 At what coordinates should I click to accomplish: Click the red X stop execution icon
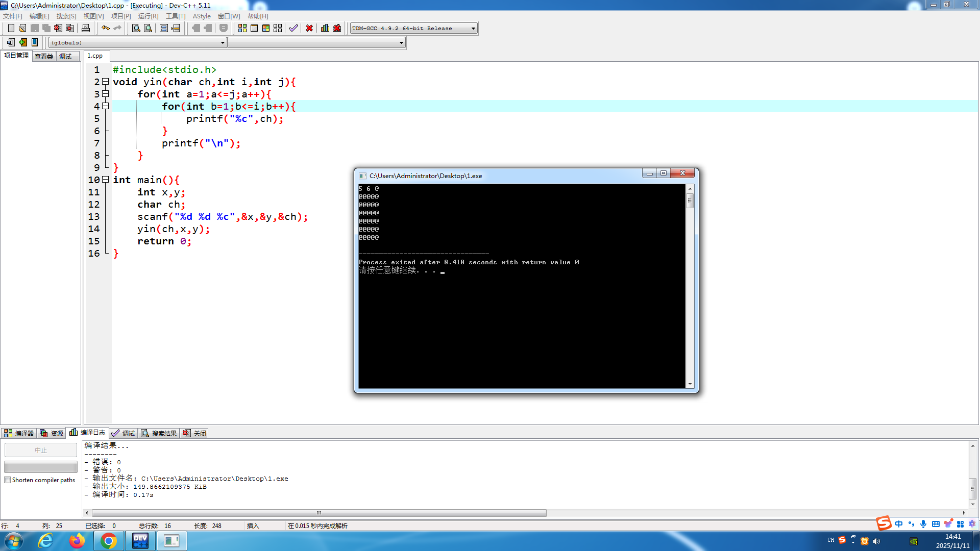point(309,28)
